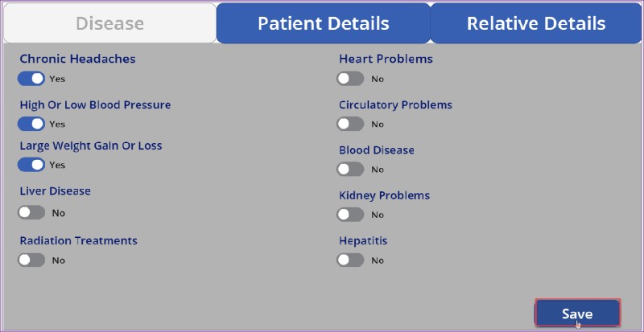Click the Save button
Screen dimensions: 644x332
(x=577, y=314)
